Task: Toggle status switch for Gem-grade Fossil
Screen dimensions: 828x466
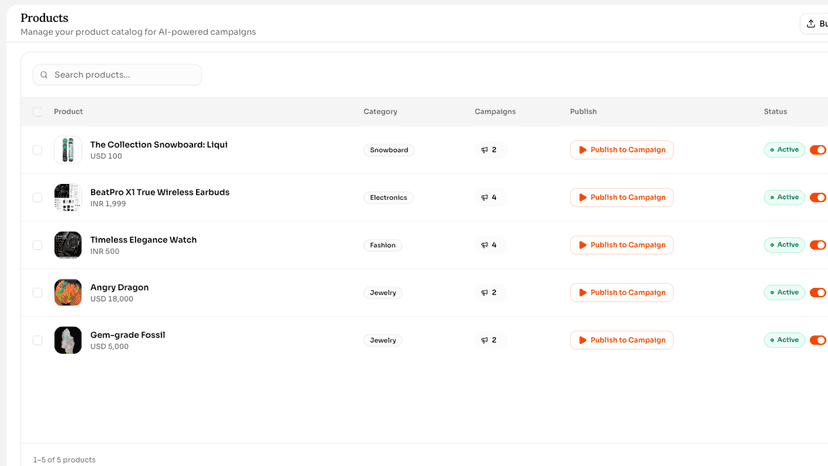Action: [x=818, y=340]
